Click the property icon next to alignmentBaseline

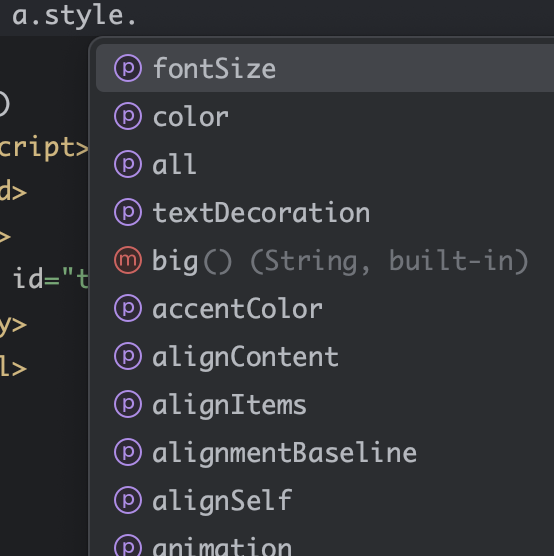point(128,452)
